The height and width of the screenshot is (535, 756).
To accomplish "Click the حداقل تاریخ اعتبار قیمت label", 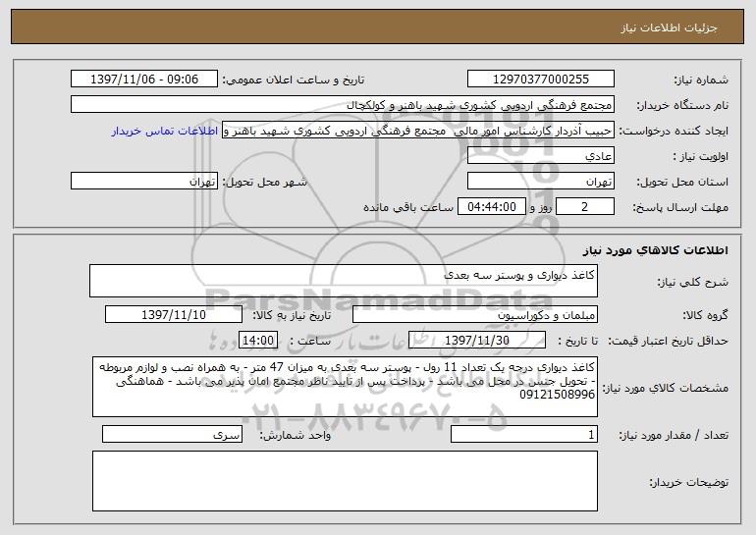I will pyautogui.click(x=669, y=341).
